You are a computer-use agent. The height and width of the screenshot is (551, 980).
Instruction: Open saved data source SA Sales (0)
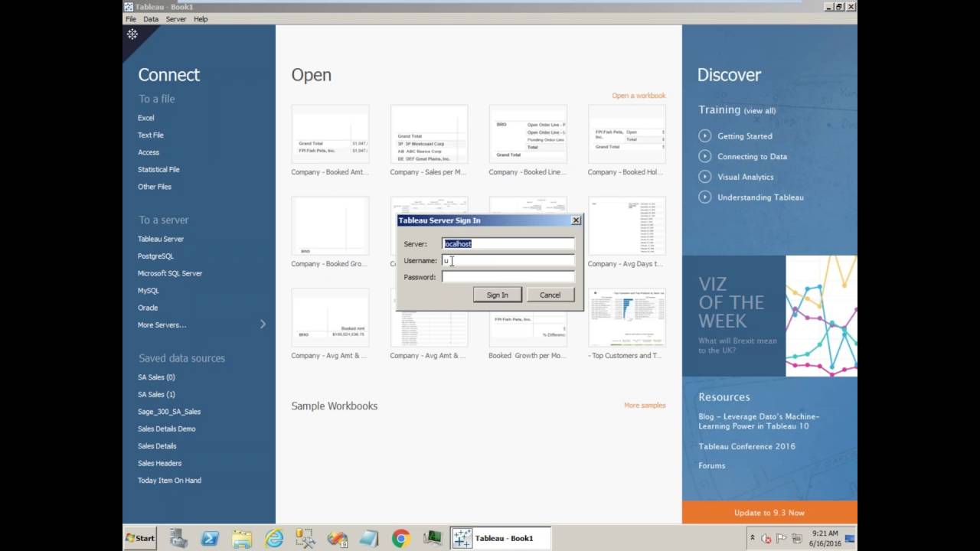click(x=156, y=377)
